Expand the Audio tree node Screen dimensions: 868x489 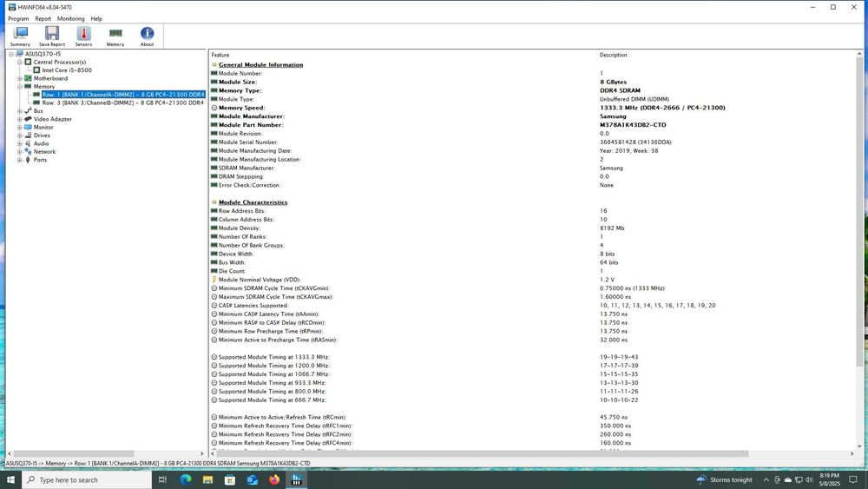coord(19,143)
